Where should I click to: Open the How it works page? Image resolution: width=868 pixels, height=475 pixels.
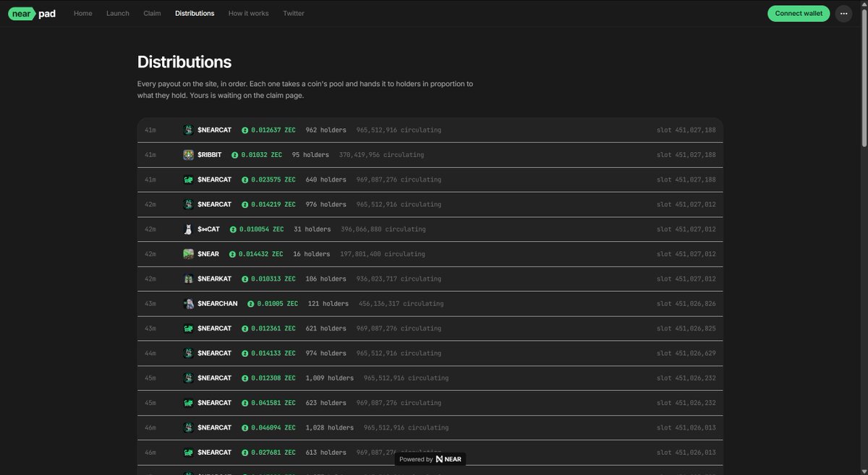[248, 13]
